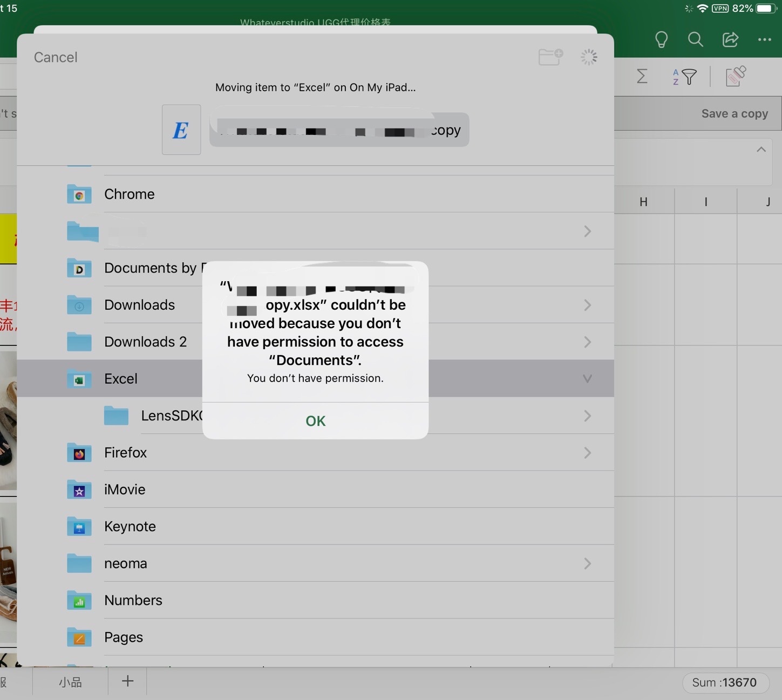Tap Cancel in the move dialog

click(56, 57)
